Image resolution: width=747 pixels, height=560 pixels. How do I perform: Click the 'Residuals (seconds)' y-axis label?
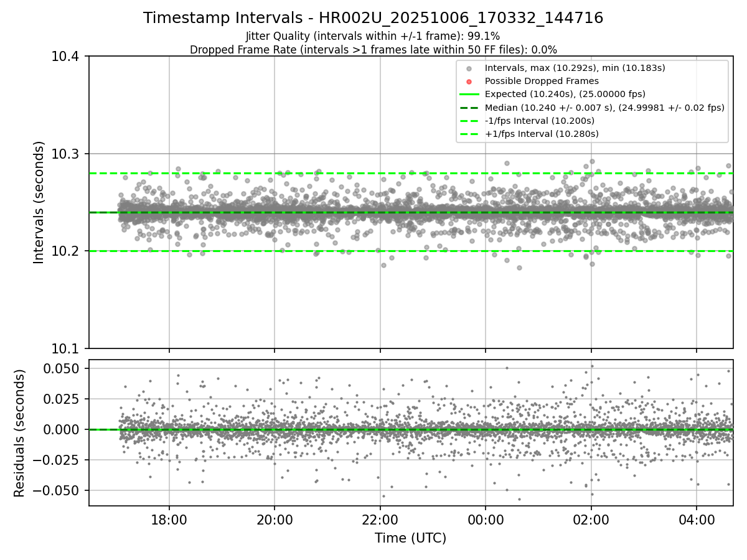(x=19, y=433)
